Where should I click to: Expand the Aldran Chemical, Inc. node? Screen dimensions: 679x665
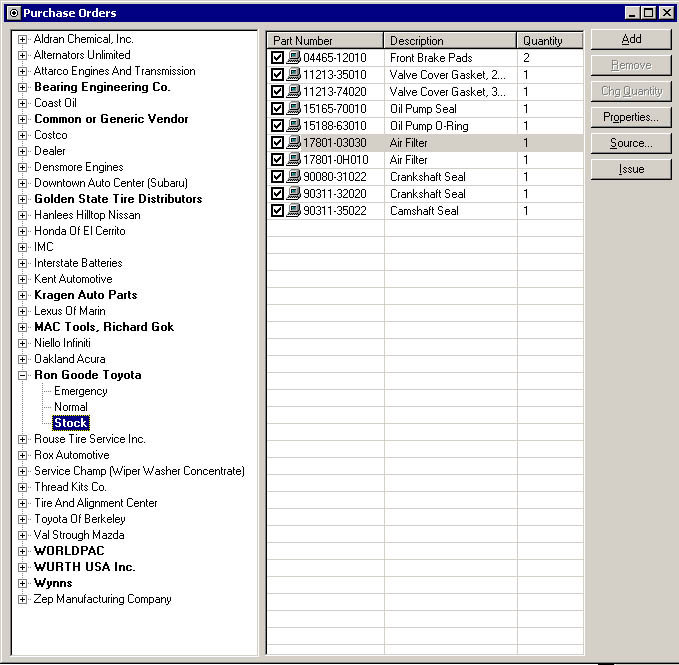pos(22,39)
